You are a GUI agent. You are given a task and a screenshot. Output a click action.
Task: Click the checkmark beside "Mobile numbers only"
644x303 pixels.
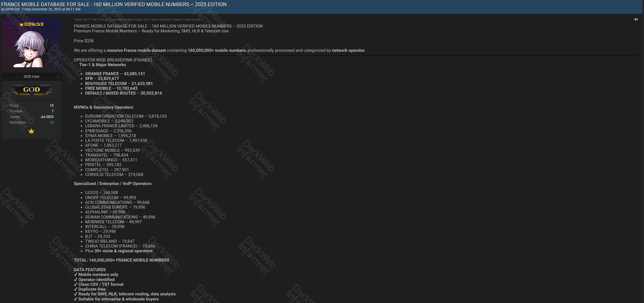[x=75, y=275]
